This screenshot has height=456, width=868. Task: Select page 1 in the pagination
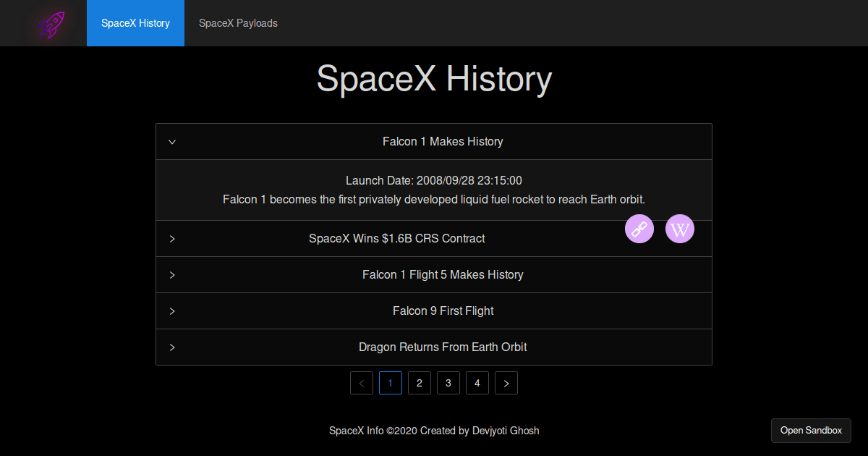click(x=390, y=382)
